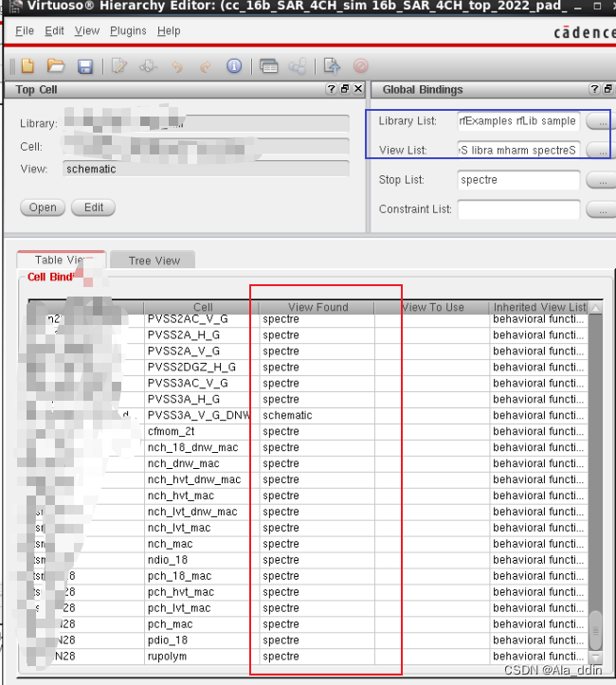Click the Library List input field
Screen dimensions: 616x685
(518, 121)
